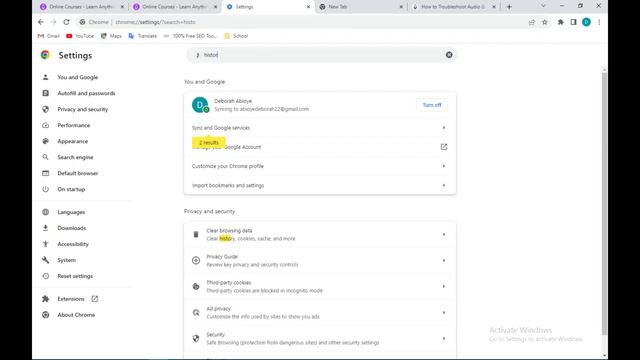The width and height of the screenshot is (640, 360).
Task: Open the Extensions puzzle icon in the toolbar
Action: 560,22
